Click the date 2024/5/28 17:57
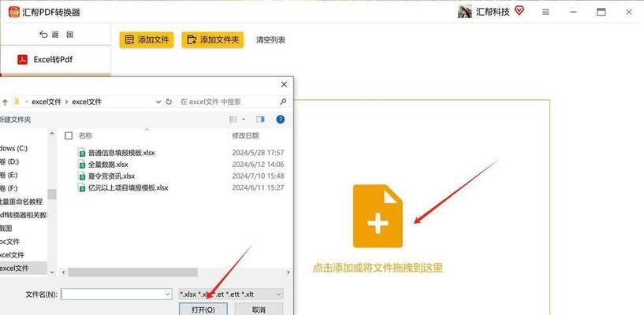The height and width of the screenshot is (315, 644). click(258, 153)
